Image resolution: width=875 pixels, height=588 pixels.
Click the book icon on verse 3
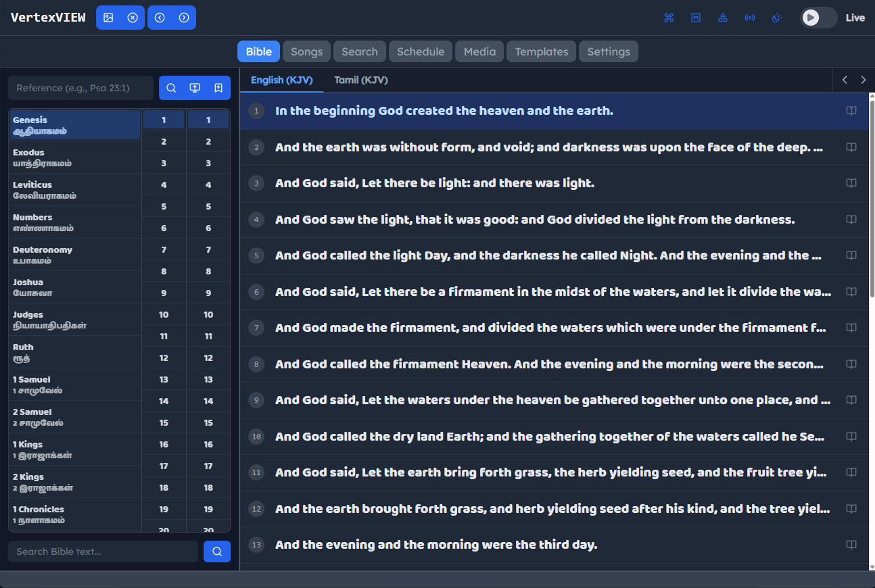click(851, 183)
